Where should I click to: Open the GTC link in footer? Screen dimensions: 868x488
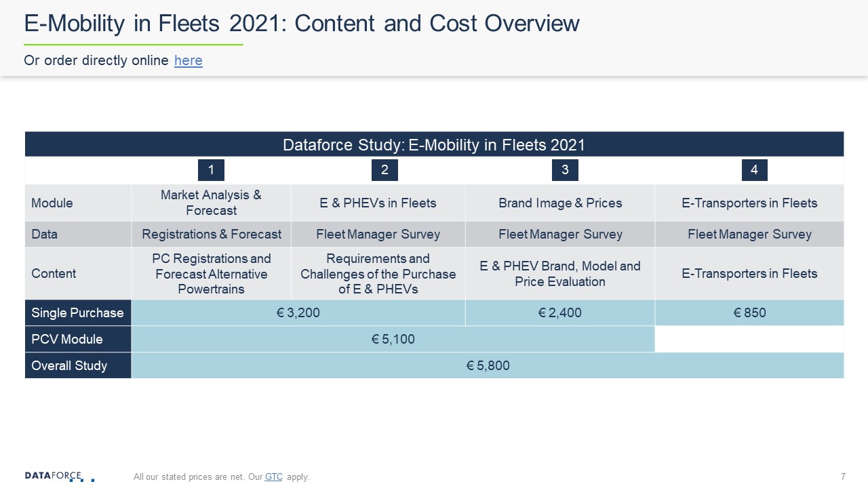click(x=274, y=477)
